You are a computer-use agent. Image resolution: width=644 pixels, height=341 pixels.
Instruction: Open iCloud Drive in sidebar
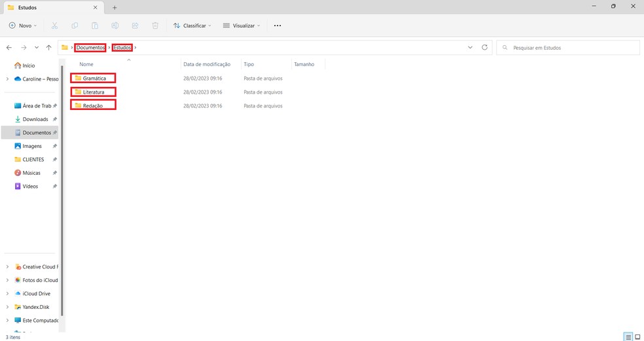33,294
